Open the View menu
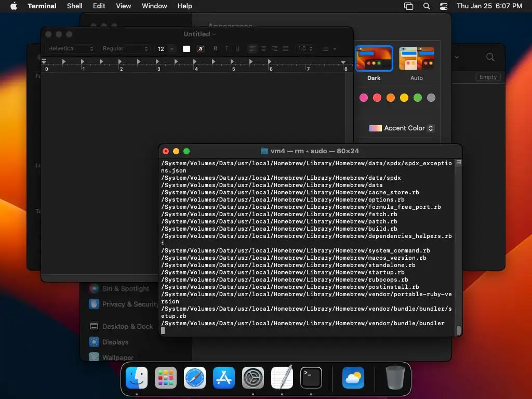The height and width of the screenshot is (399, 532). 124,6
